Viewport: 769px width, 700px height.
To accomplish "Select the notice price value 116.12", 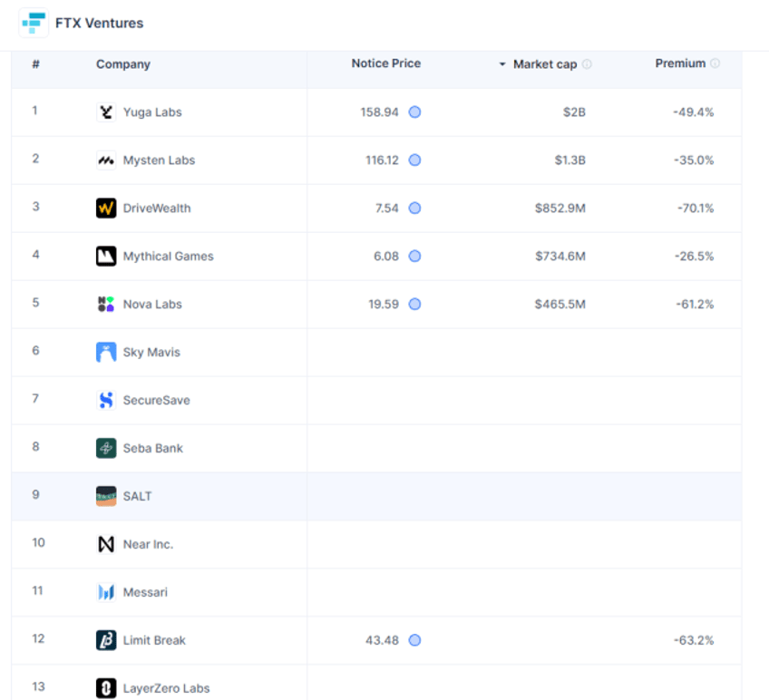I will tap(382, 160).
